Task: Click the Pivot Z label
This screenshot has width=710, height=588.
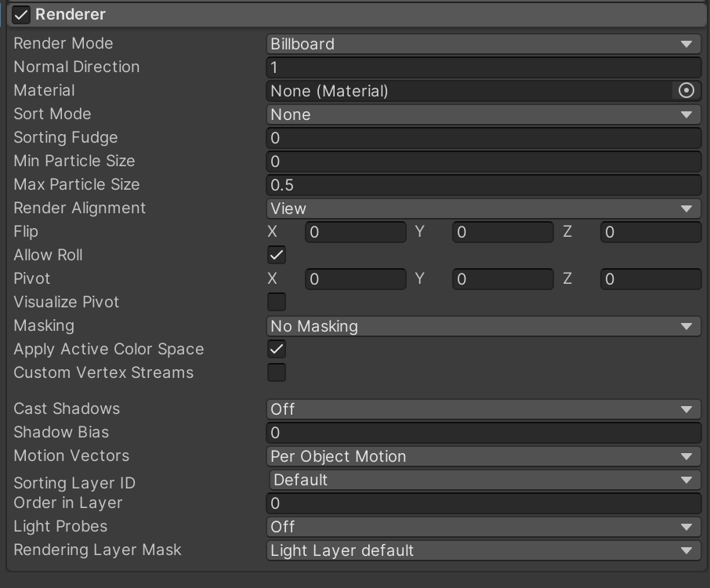Action: [567, 278]
